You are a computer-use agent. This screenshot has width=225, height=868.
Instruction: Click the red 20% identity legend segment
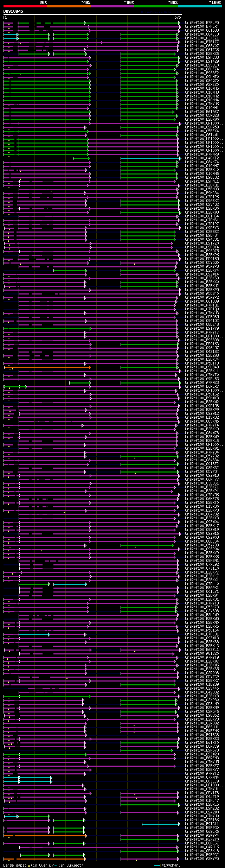click(x=25, y=6)
